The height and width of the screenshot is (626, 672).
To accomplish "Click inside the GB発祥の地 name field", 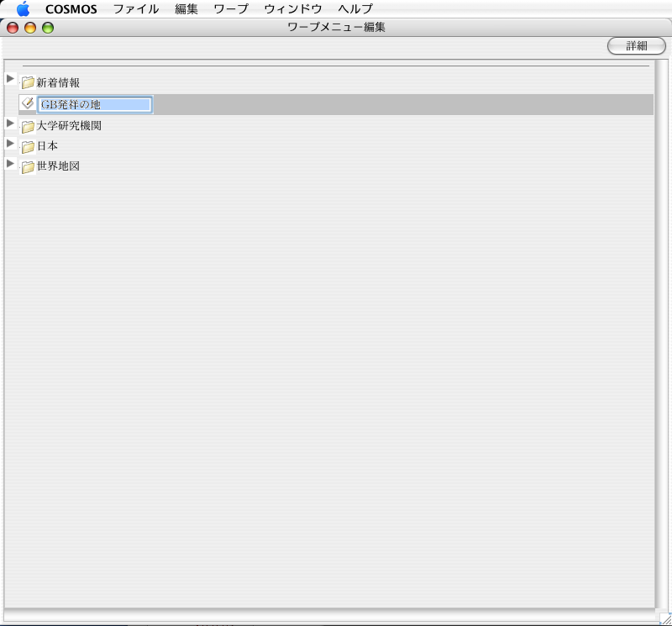I will pos(95,105).
